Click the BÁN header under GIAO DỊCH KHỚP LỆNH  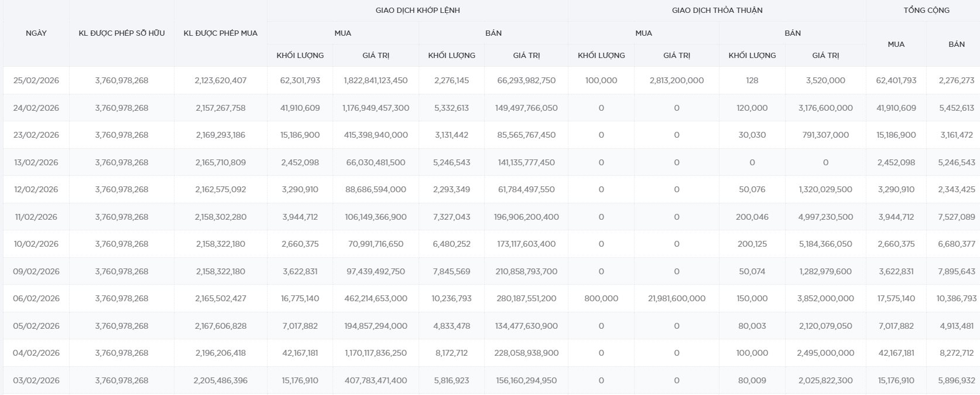point(493,33)
